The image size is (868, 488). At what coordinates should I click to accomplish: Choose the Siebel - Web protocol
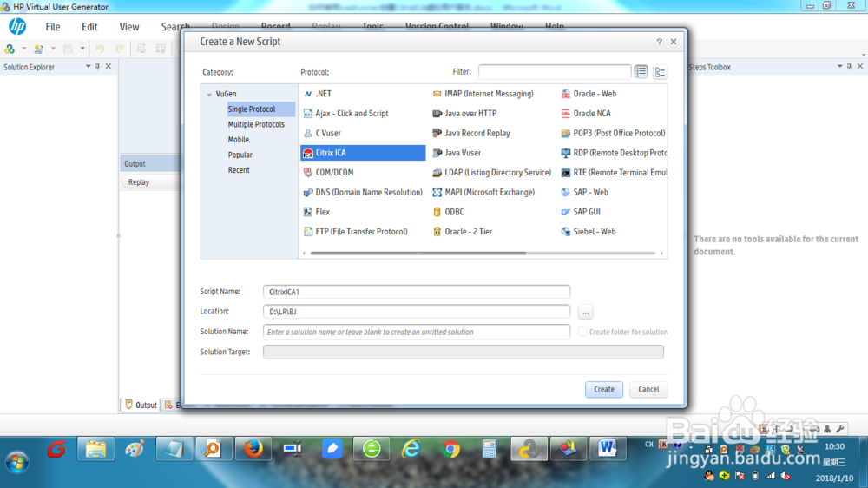coord(589,232)
